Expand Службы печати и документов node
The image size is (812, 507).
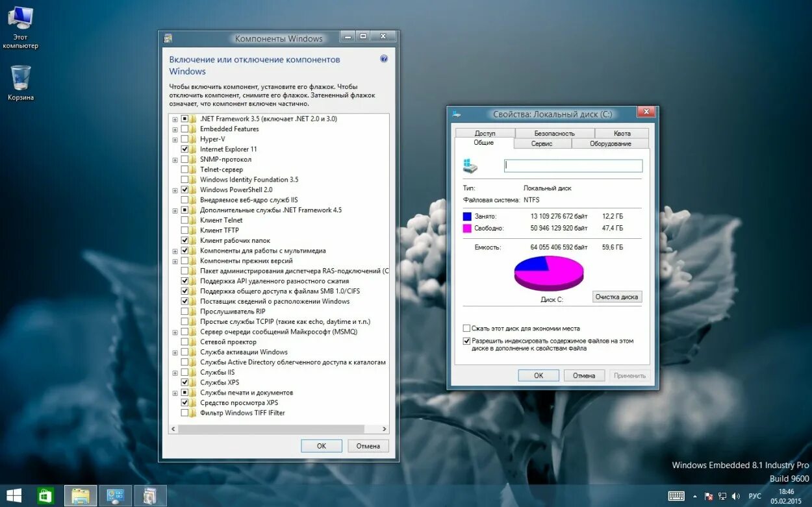[x=175, y=393]
